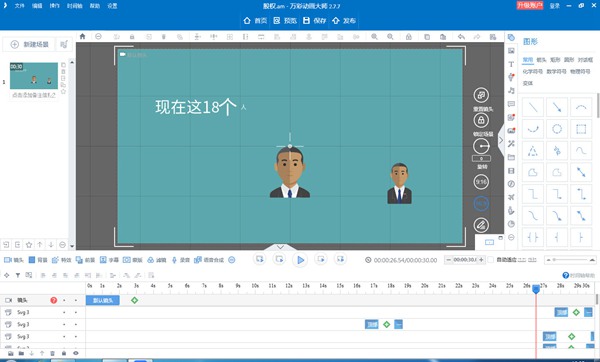600x362 pixels.
Task: Open the 帮助 (Help) menu
Action: [x=95, y=6]
